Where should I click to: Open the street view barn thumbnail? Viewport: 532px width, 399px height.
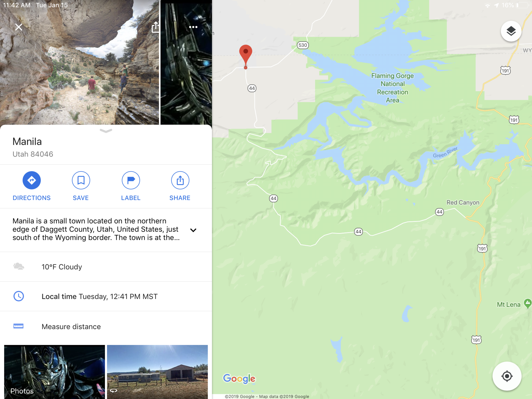tap(157, 372)
